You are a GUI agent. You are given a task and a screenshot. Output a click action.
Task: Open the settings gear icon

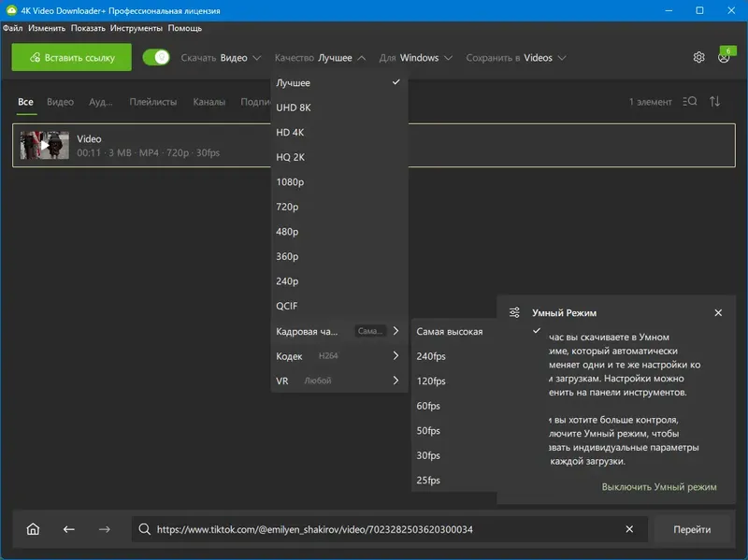[698, 58]
